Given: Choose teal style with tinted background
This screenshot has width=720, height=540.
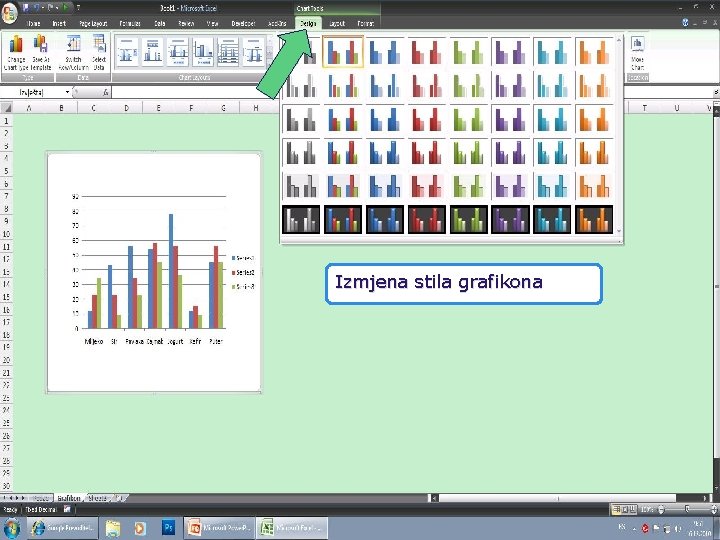Looking at the screenshot, I should tap(552, 186).
